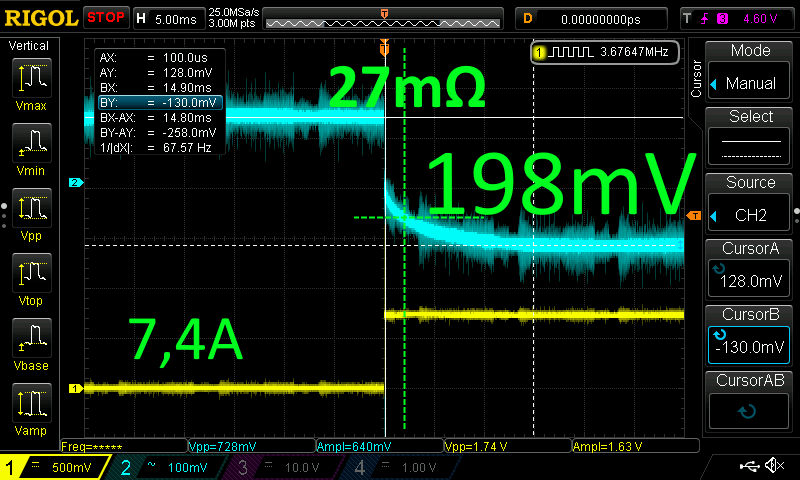Image resolution: width=800 pixels, height=480 pixels.
Task: Click the speaker mute icon
Action: [773, 466]
